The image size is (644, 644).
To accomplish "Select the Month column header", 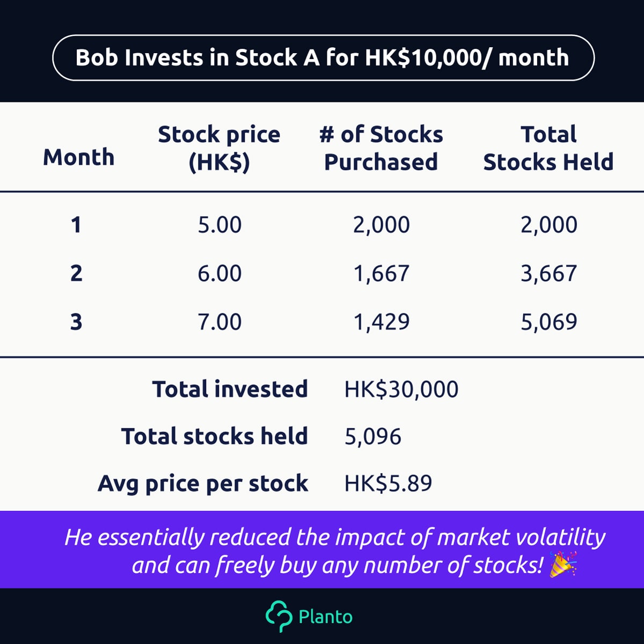I will click(79, 157).
